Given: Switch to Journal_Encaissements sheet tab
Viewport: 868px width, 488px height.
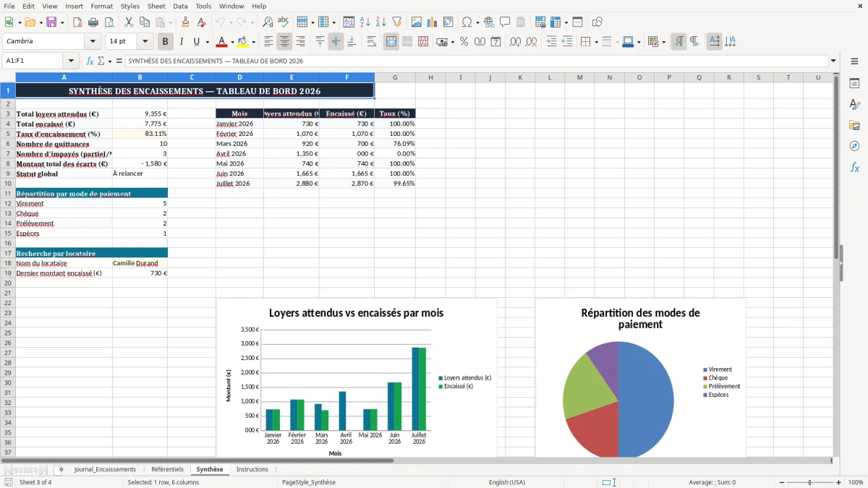Looking at the screenshot, I should pos(105,470).
